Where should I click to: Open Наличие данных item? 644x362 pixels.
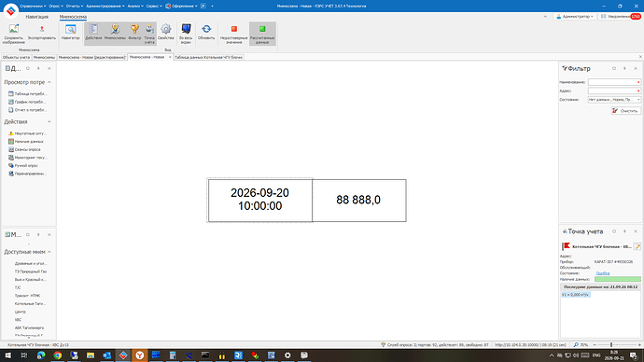(x=26, y=142)
